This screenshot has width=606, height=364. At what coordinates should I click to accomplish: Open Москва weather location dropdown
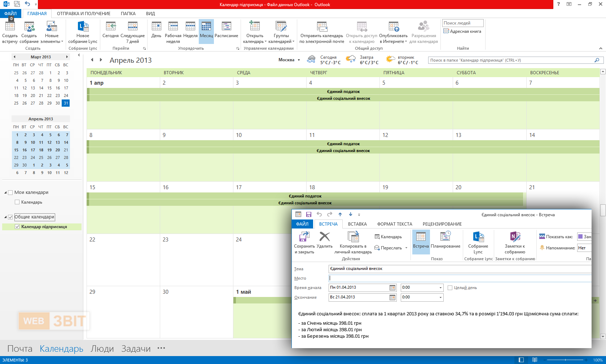pos(299,60)
